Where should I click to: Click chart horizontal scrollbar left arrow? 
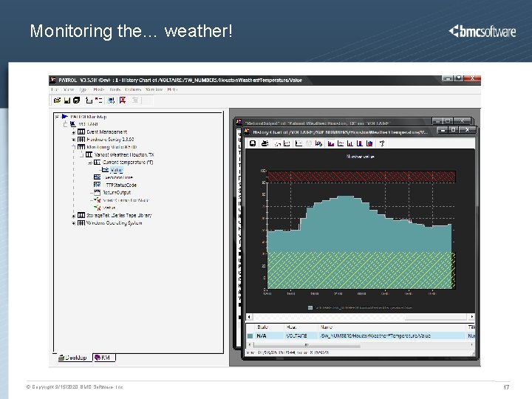pyautogui.click(x=250, y=317)
